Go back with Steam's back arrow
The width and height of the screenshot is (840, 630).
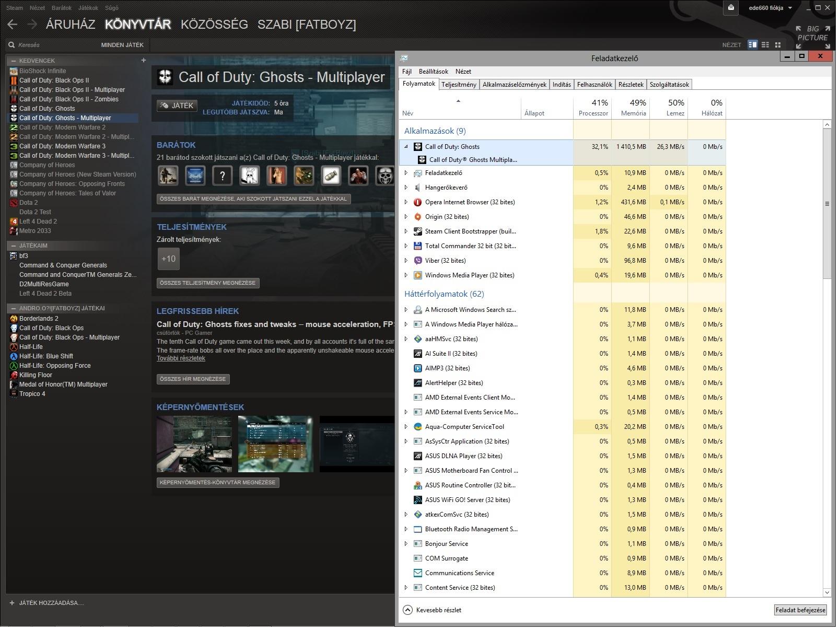13,24
